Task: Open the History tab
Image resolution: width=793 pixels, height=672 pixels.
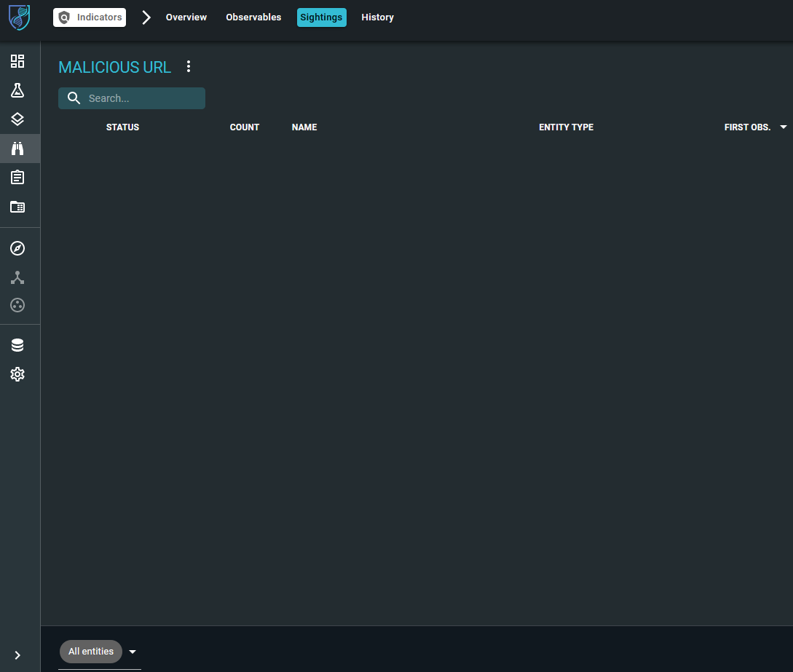Action: [x=377, y=17]
